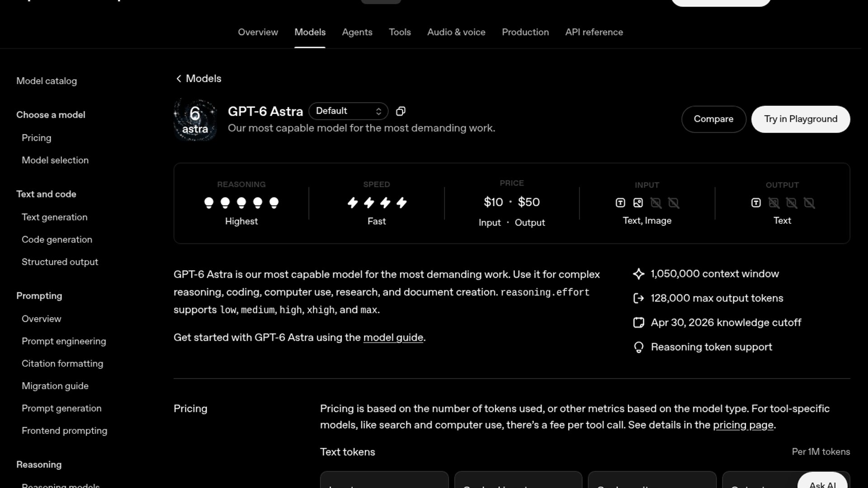This screenshot has width=868, height=488.
Task: Click the reasoning token lightbulb icon
Action: point(638,347)
